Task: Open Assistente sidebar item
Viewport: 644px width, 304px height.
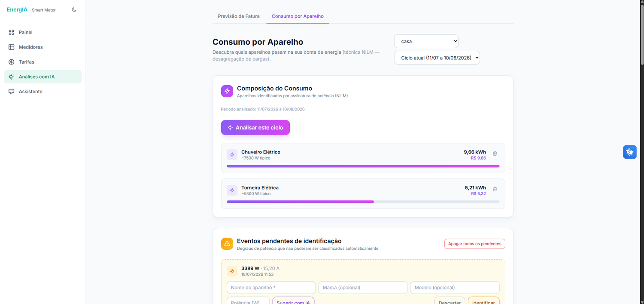Action: (43, 92)
